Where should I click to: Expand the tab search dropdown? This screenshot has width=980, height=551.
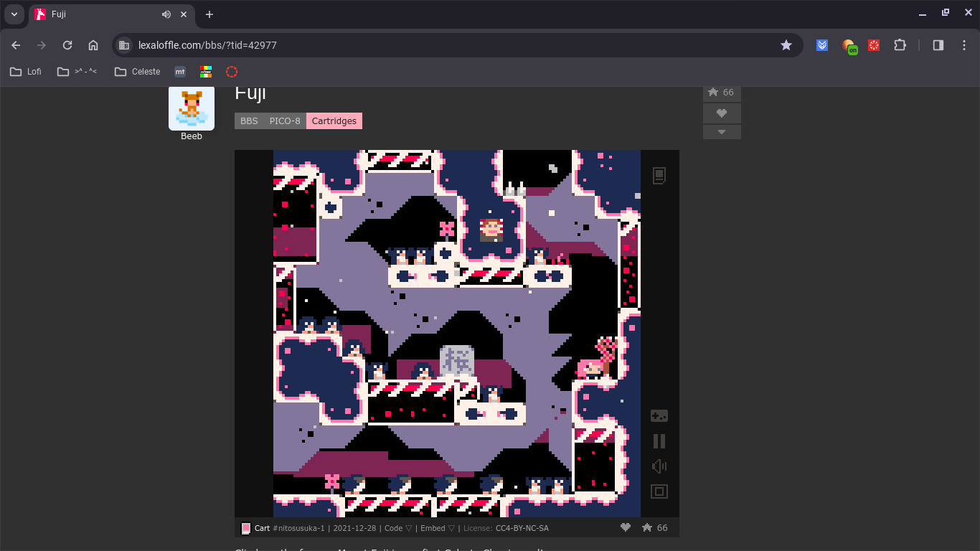pyautogui.click(x=14, y=14)
